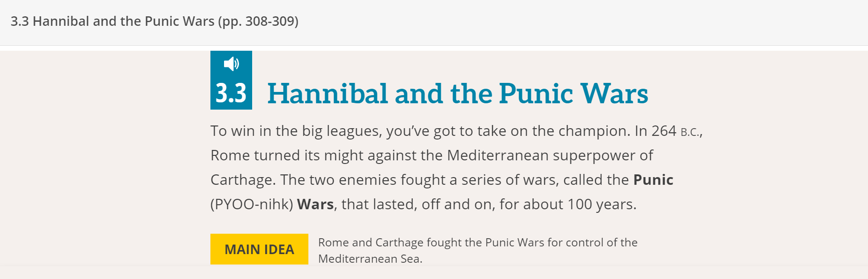Select the bold vocabulary word Punic

[x=653, y=180]
